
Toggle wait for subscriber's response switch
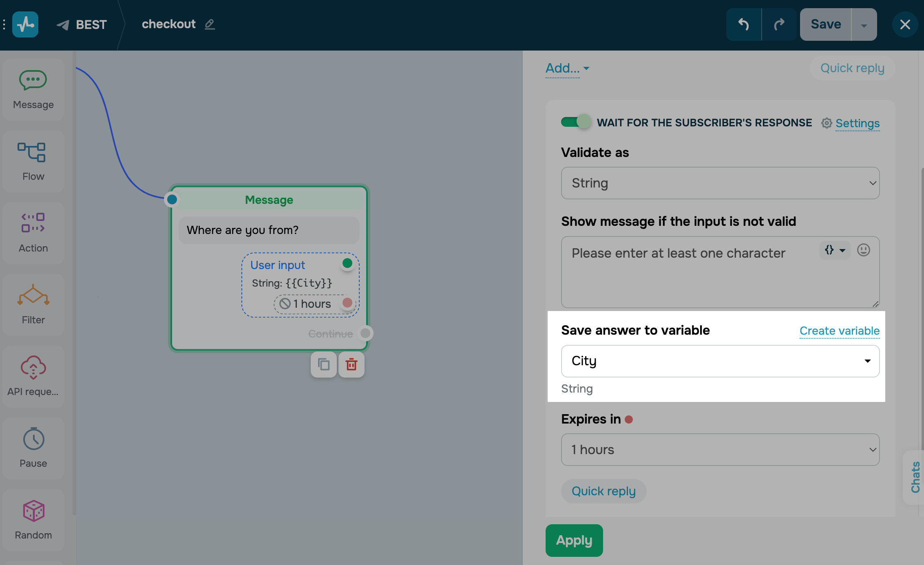tap(575, 122)
